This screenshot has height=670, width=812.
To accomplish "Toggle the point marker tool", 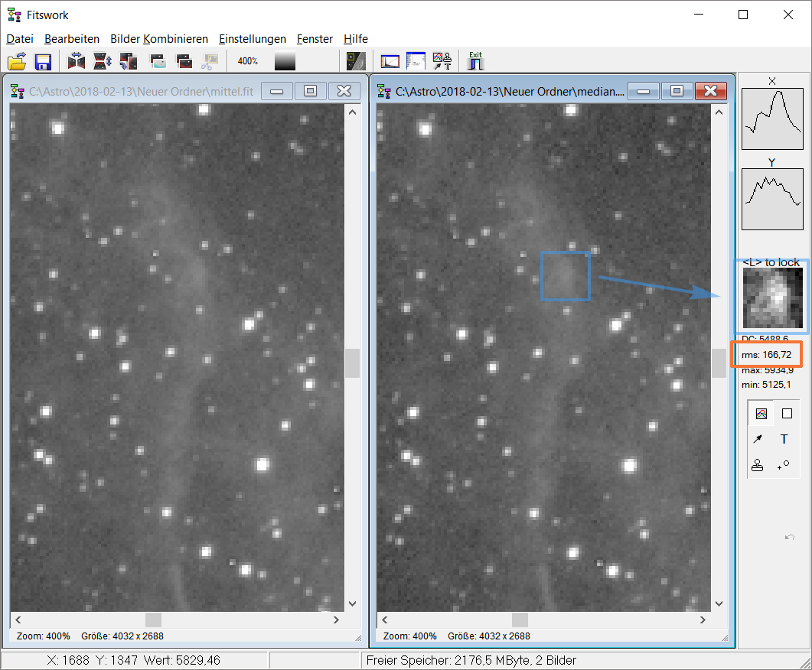I will pos(784,464).
